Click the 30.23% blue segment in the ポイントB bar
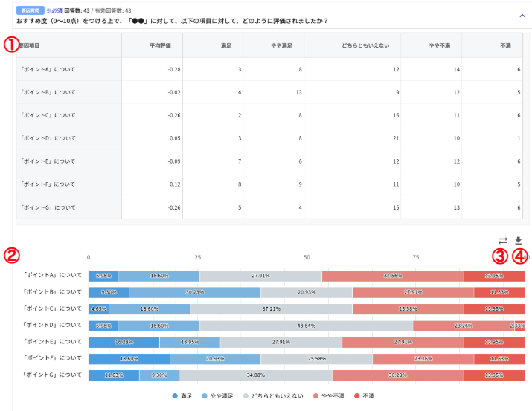 coord(195,292)
